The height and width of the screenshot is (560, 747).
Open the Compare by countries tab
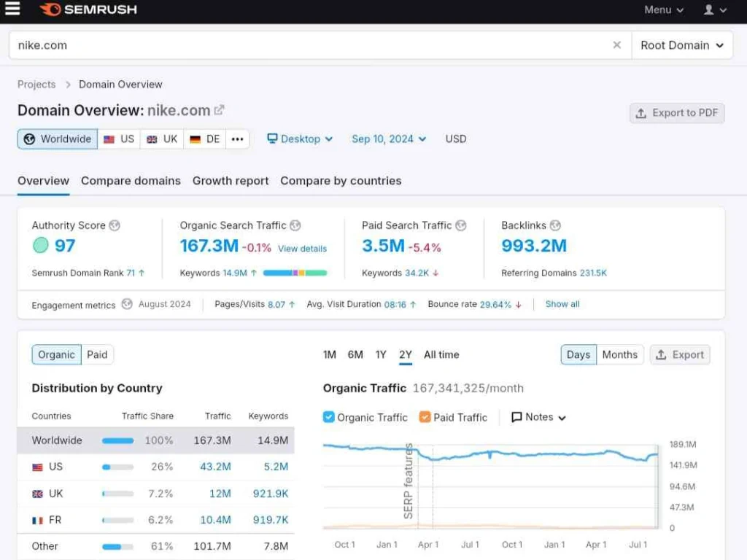tap(341, 181)
